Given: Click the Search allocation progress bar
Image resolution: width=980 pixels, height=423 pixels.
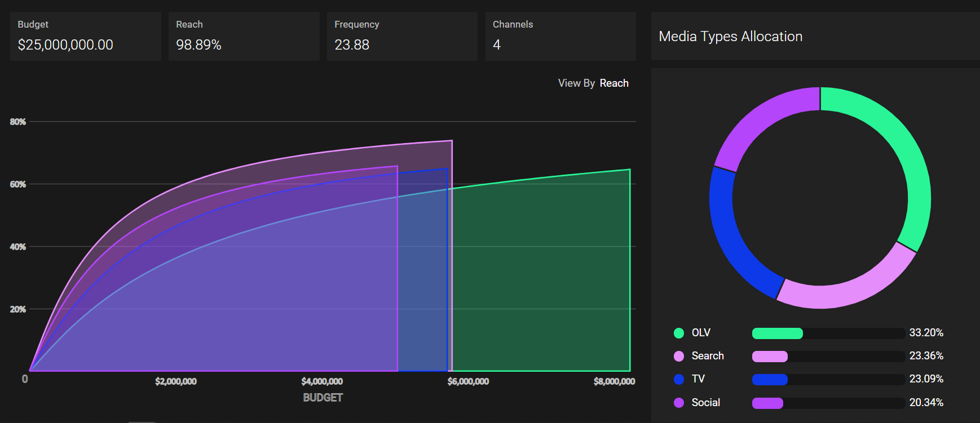Looking at the screenshot, I should click(x=828, y=357).
